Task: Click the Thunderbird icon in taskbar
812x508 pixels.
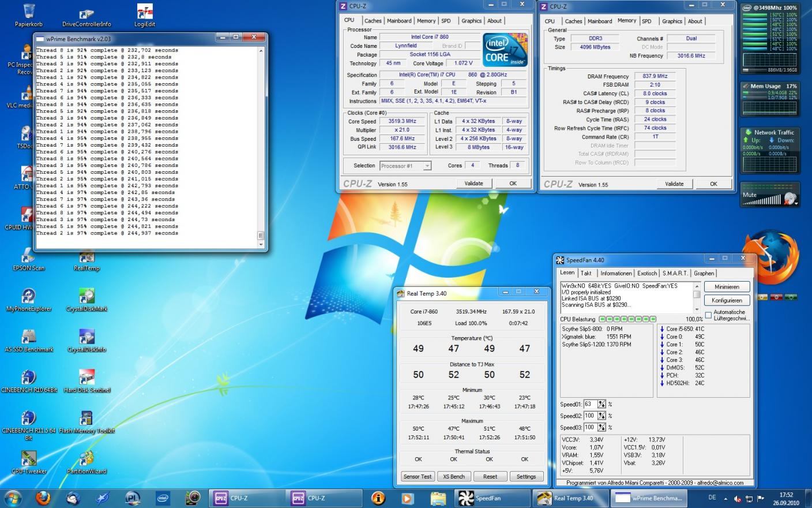Action: pos(73,498)
